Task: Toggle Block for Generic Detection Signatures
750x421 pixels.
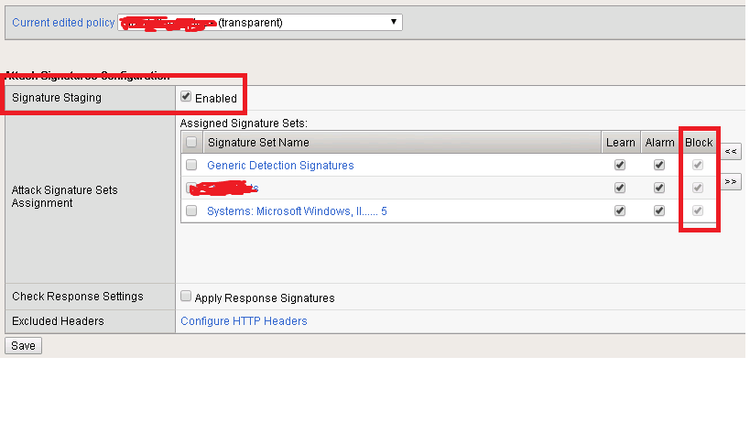Action: [698, 165]
